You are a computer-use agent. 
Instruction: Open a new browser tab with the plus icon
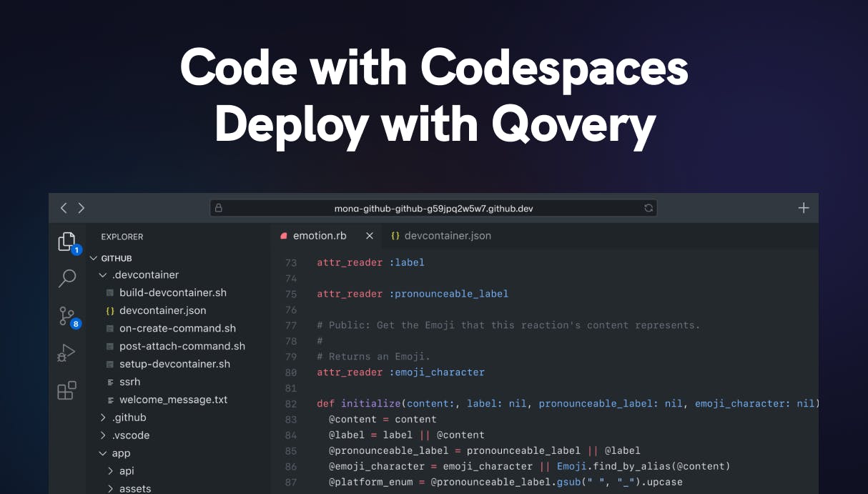coord(803,207)
